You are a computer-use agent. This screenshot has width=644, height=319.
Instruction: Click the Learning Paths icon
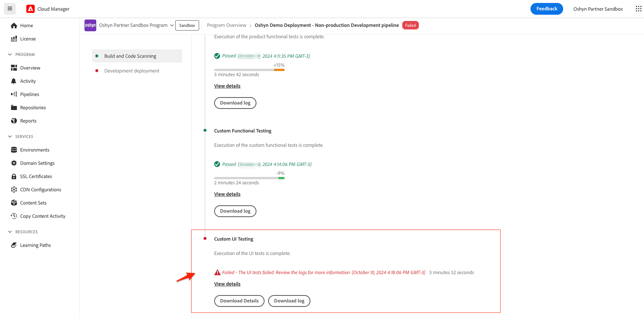pos(14,245)
